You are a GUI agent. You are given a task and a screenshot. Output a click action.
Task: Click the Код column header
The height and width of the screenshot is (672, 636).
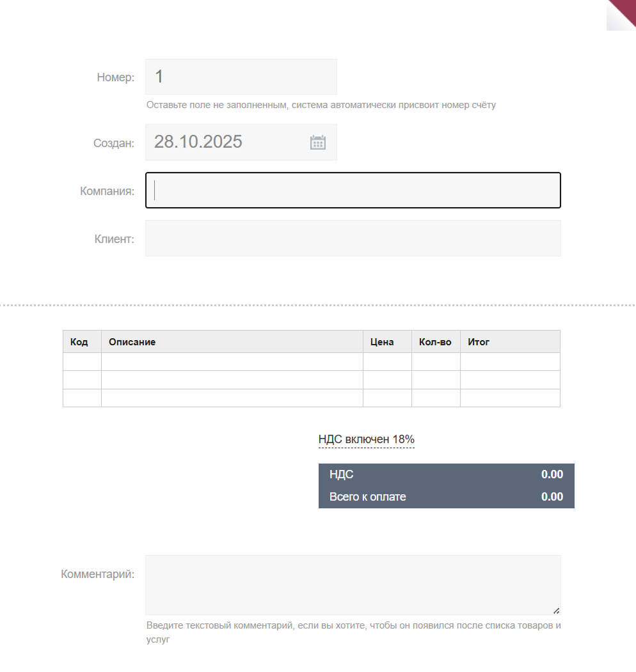coord(79,342)
